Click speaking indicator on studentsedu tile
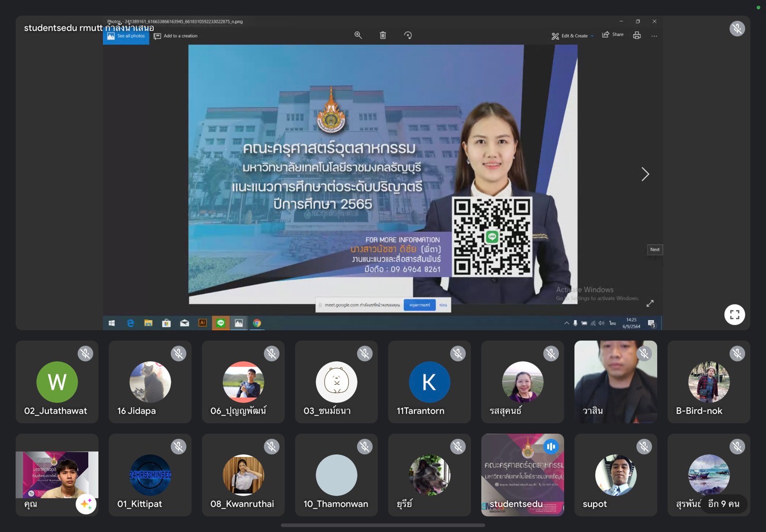766x532 pixels. 551,447
